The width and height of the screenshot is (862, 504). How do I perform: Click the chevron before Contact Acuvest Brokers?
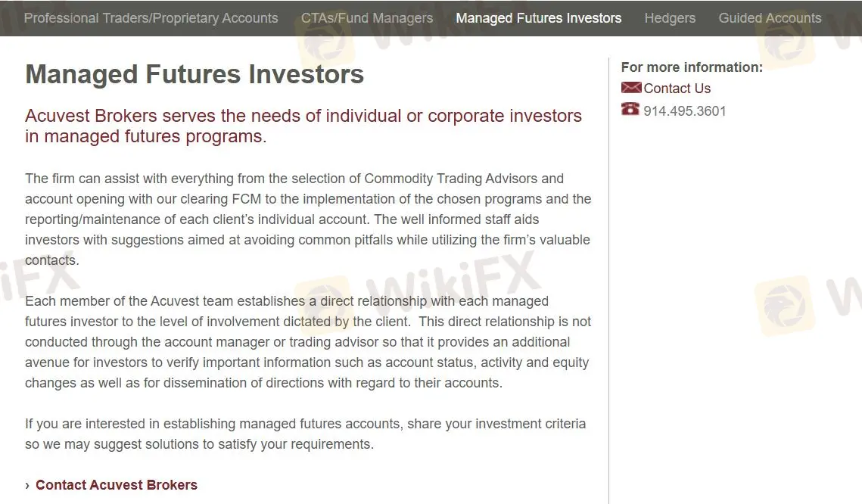coord(27,484)
